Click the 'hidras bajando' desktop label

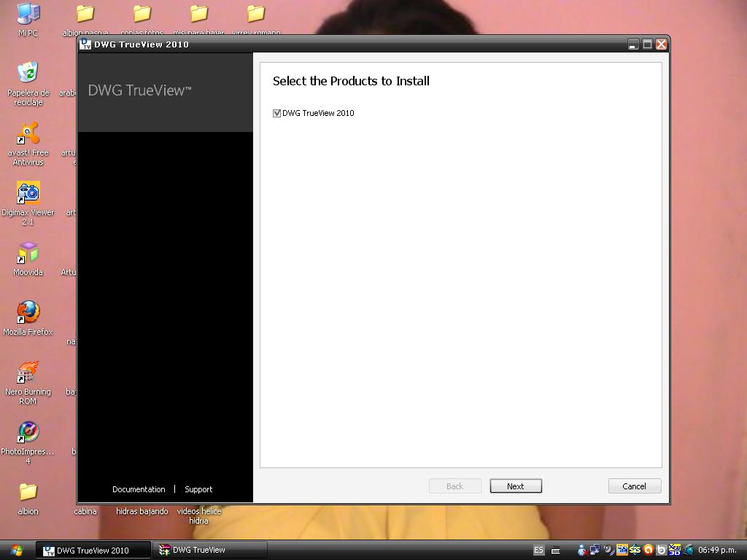(142, 511)
